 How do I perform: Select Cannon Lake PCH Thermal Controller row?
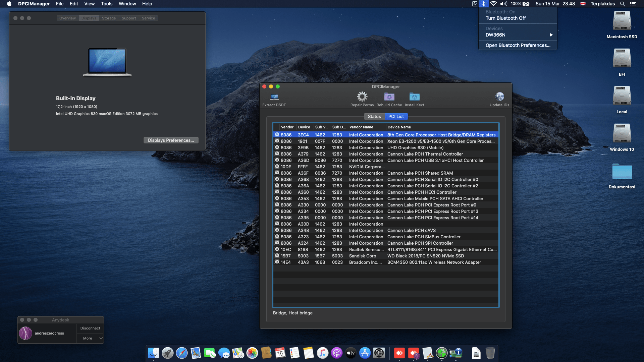tap(386, 154)
